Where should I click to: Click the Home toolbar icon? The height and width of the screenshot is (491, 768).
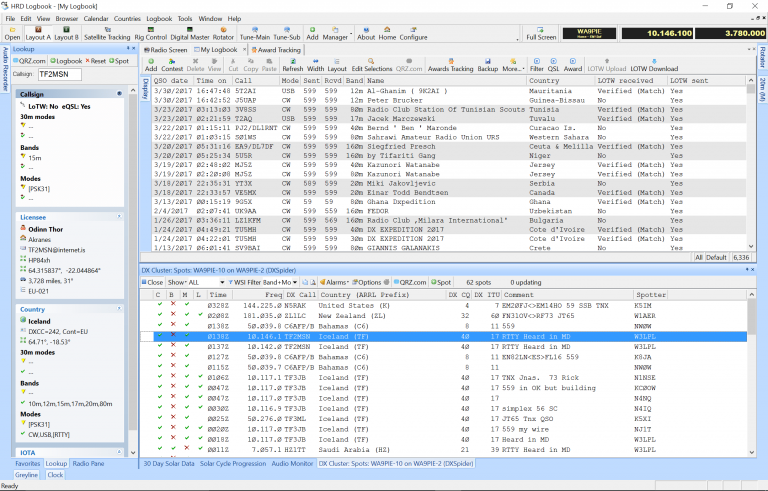(387, 33)
